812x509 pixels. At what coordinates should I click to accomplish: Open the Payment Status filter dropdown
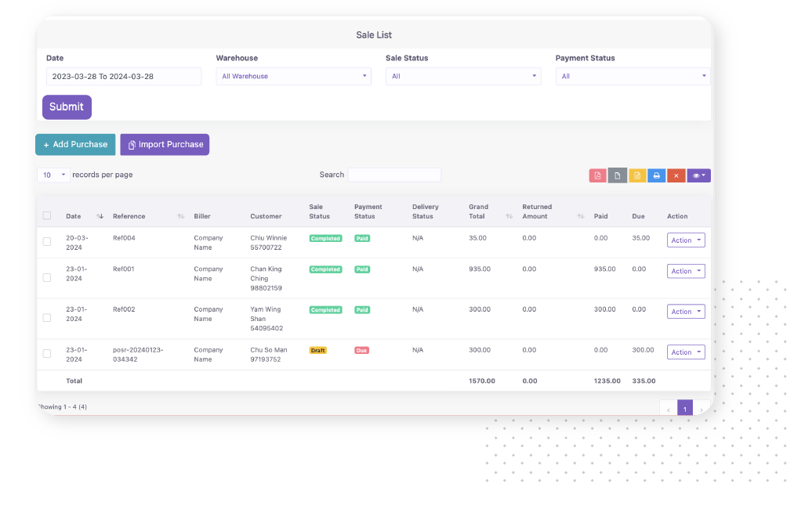[x=632, y=76]
